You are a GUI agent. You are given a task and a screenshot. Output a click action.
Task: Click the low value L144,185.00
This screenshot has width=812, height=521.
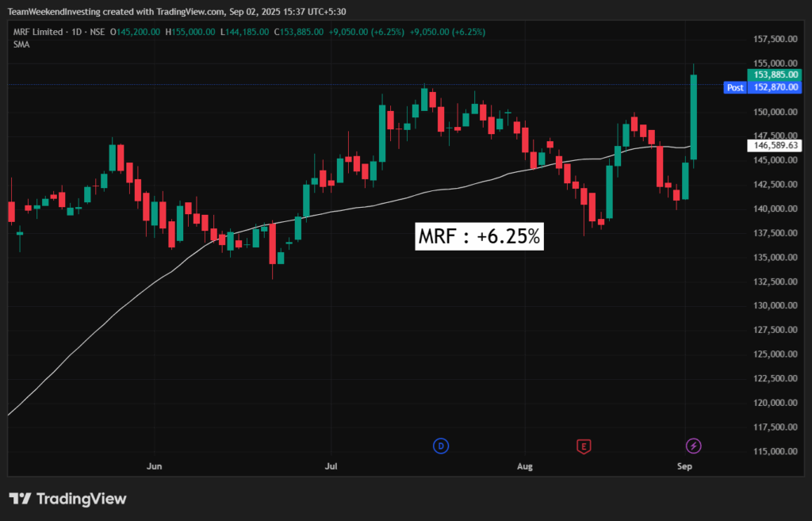244,32
